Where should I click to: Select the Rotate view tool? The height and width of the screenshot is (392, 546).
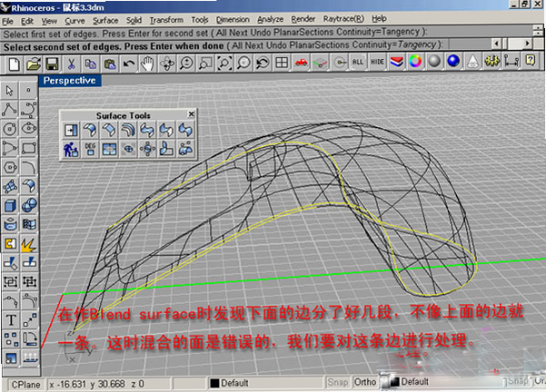(167, 64)
